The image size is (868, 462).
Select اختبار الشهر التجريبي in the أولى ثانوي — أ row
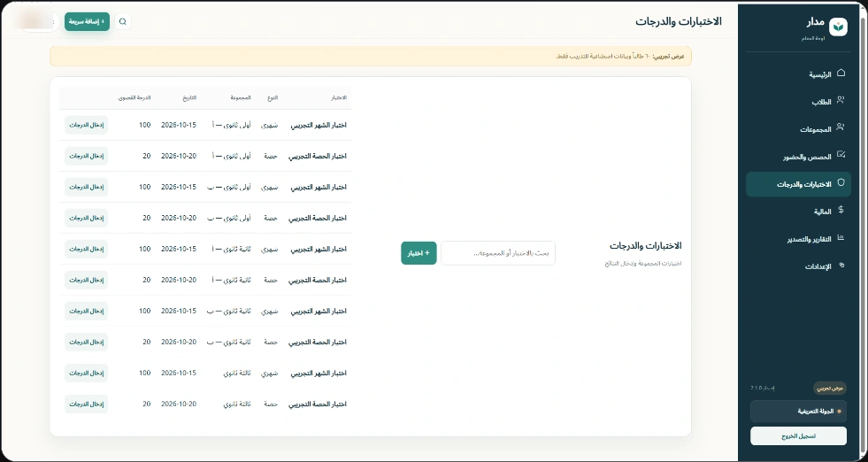pos(319,125)
